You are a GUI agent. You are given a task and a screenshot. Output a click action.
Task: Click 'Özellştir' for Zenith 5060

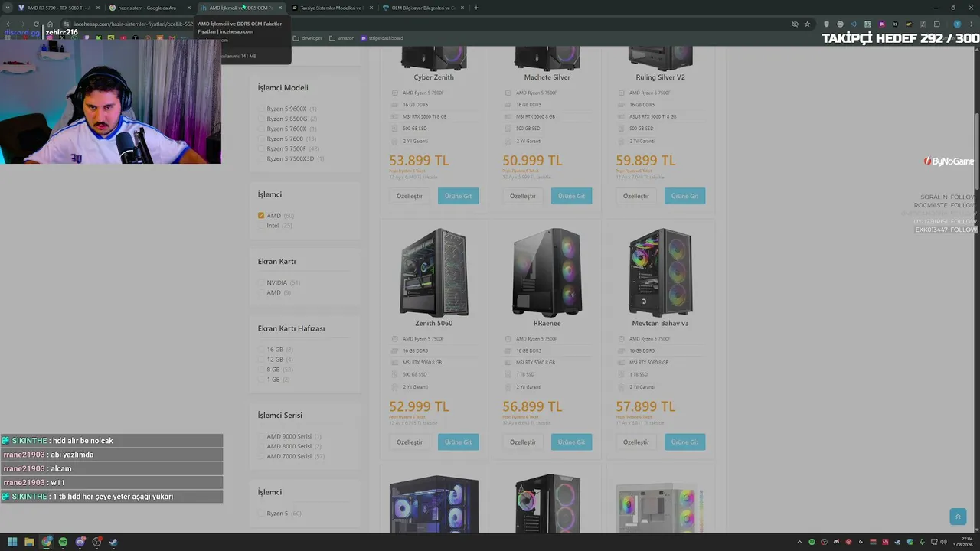point(410,442)
